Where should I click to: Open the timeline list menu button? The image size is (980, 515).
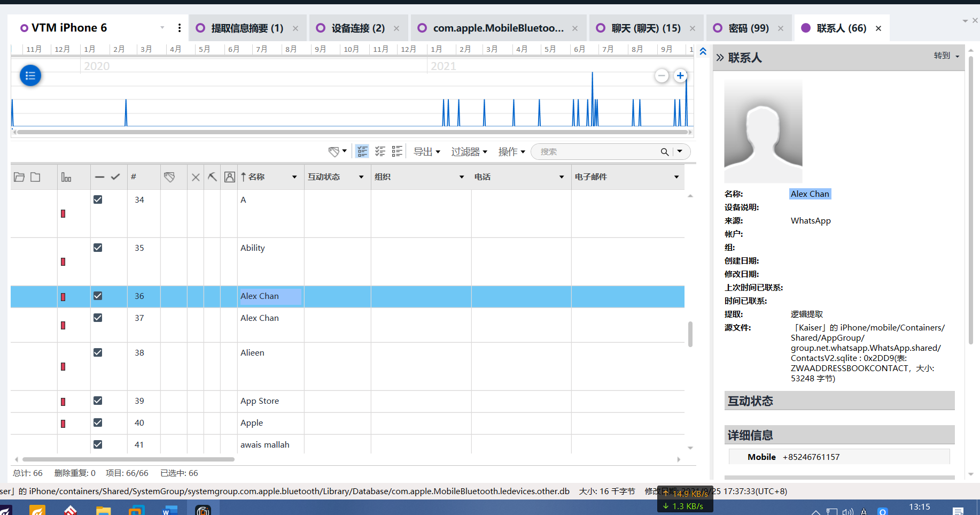coord(30,75)
